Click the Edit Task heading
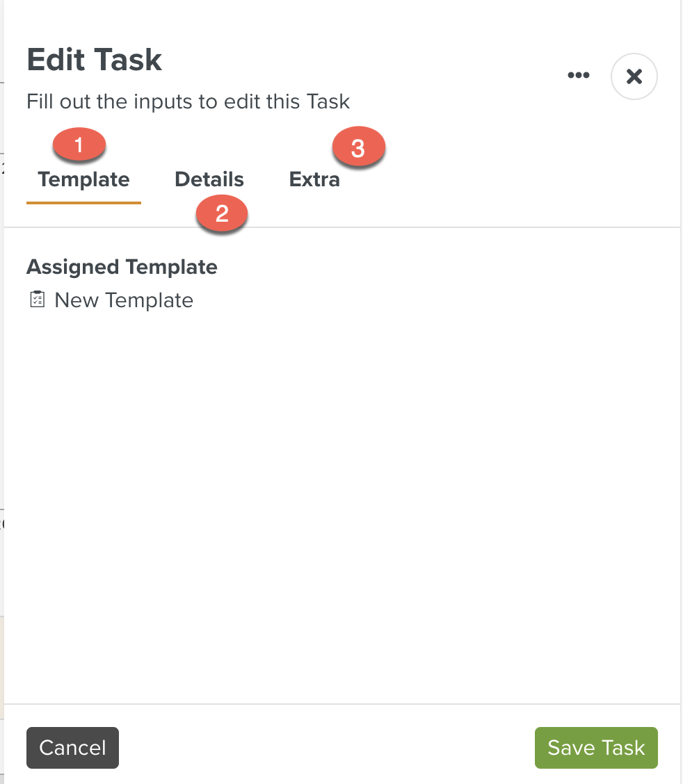The width and height of the screenshot is (683, 784). click(95, 60)
